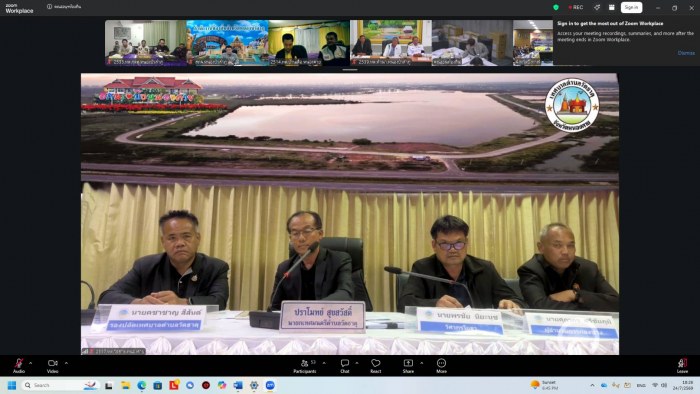Click the Zoom Workplace logo

coord(19,8)
